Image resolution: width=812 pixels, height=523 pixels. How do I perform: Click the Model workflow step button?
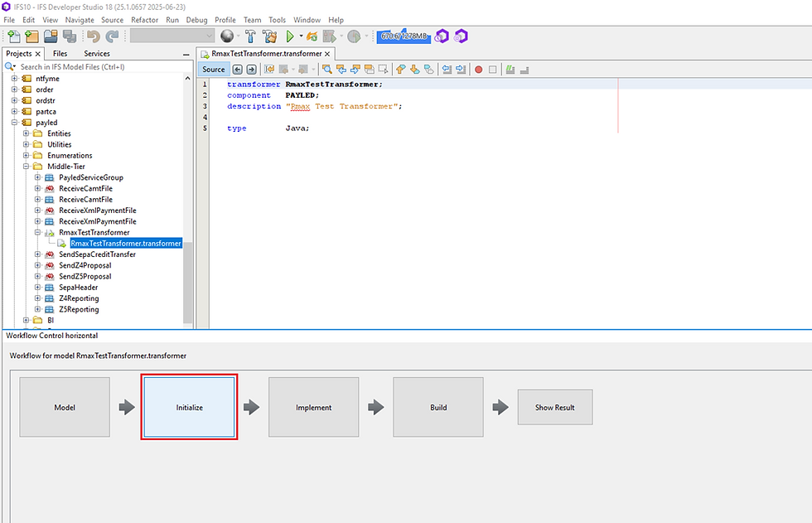(65, 407)
